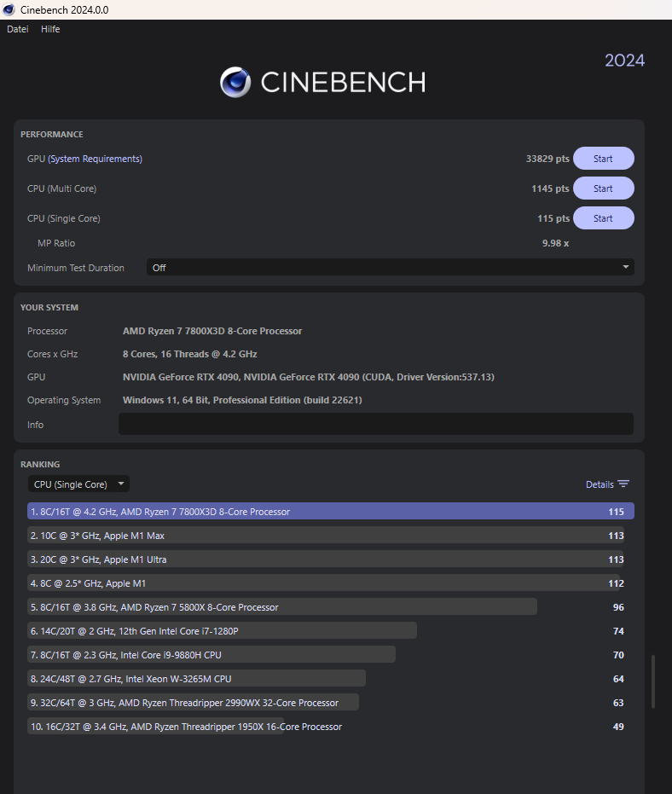Click the text 8 Cores, 16 Threads @ 4.2 GHz

pos(189,354)
